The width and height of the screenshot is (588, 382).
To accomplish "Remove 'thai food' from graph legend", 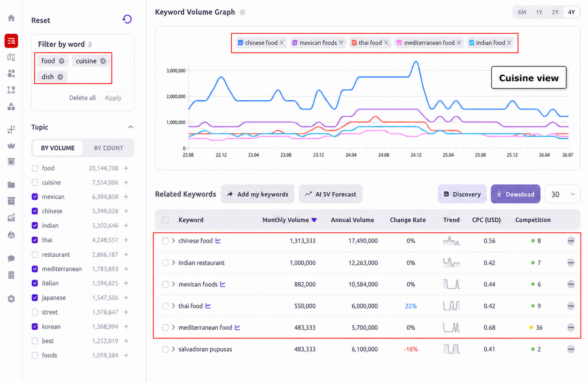I will tap(386, 43).
